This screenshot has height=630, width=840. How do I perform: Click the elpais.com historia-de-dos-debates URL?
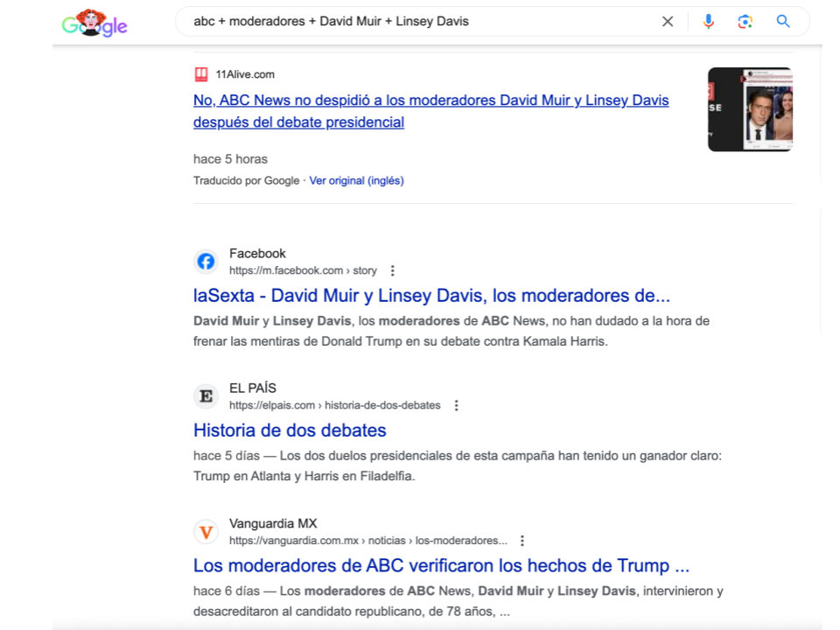click(335, 405)
